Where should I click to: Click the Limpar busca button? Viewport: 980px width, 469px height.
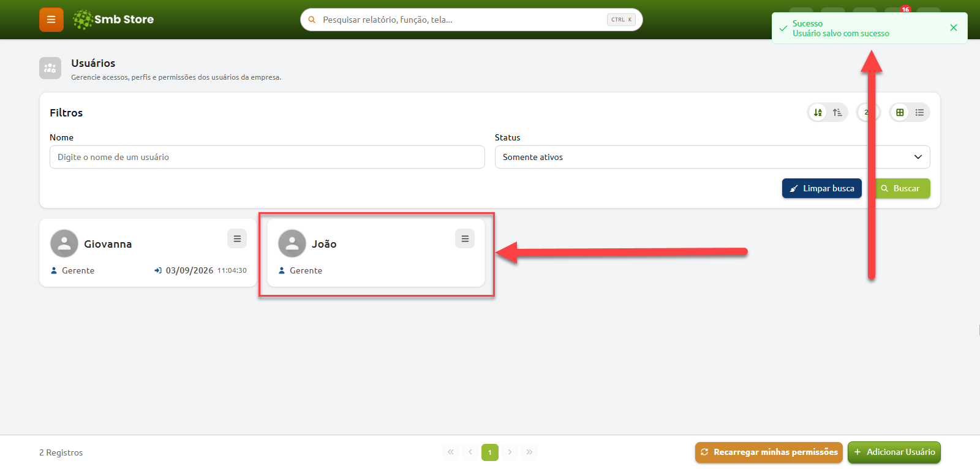click(x=821, y=188)
